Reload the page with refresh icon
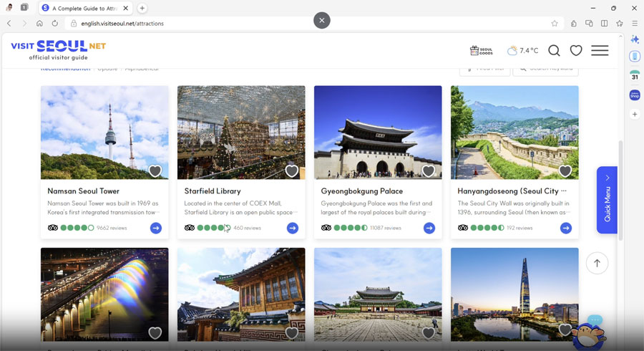 pyautogui.click(x=55, y=24)
